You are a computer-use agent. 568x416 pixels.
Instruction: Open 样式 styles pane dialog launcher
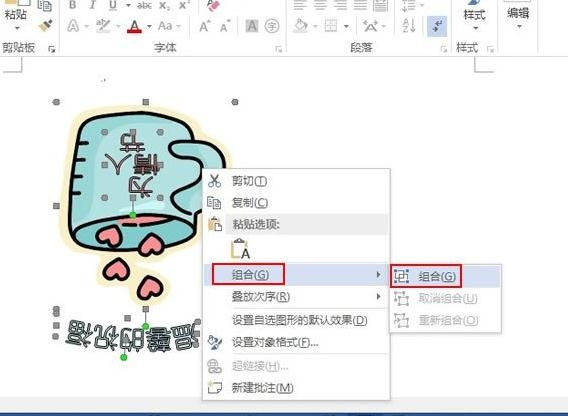(x=490, y=50)
